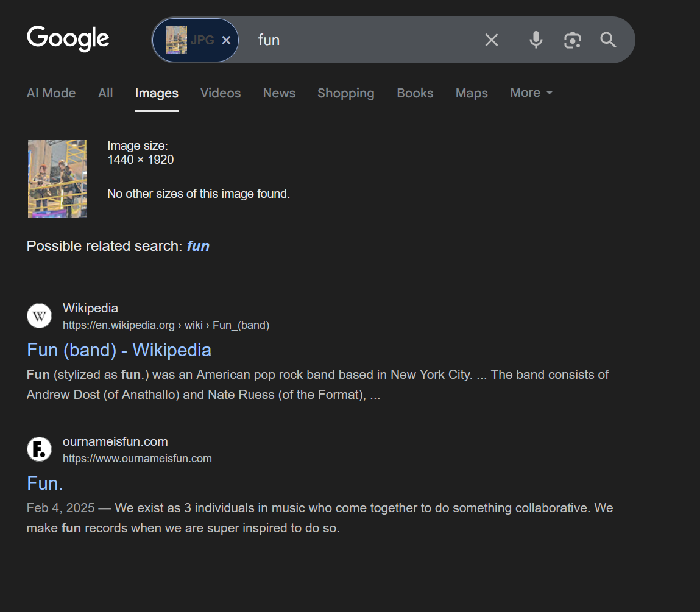Remove the JPG image chip from search
The width and height of the screenshot is (700, 612).
coord(227,40)
